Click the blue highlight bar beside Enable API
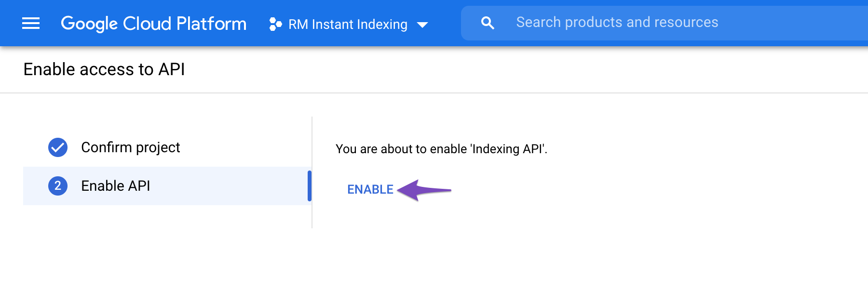Screen dimensions: 868x289 [310, 186]
